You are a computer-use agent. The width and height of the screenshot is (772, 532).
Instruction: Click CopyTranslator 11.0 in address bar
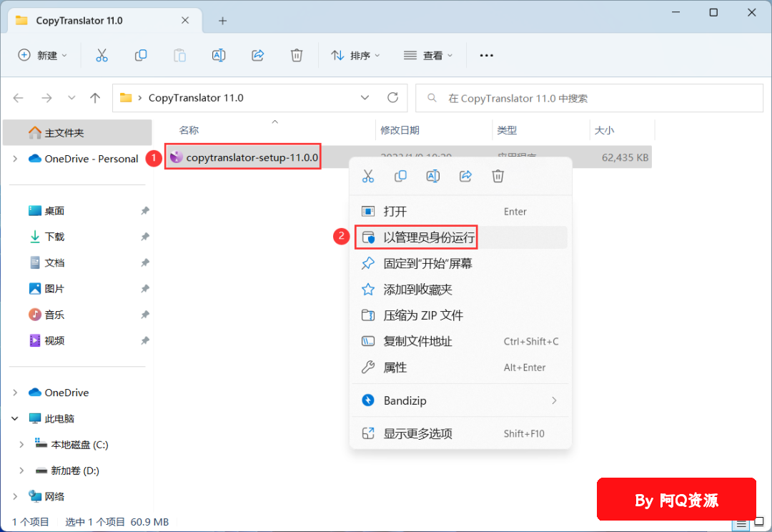[x=196, y=98]
